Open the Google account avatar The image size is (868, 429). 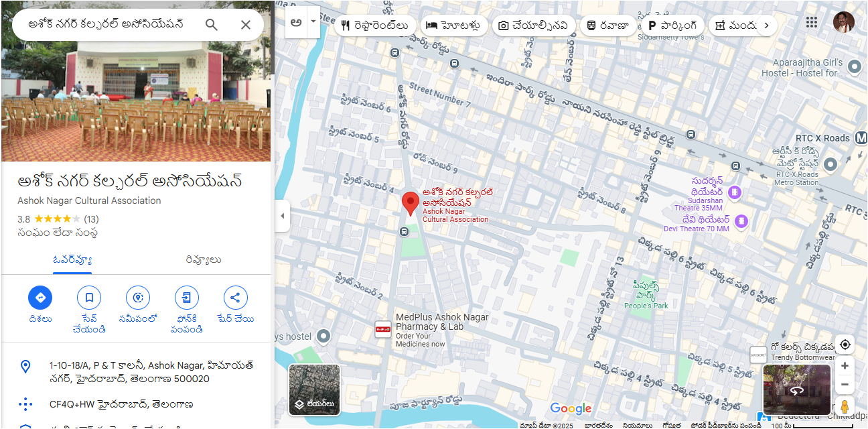(843, 22)
